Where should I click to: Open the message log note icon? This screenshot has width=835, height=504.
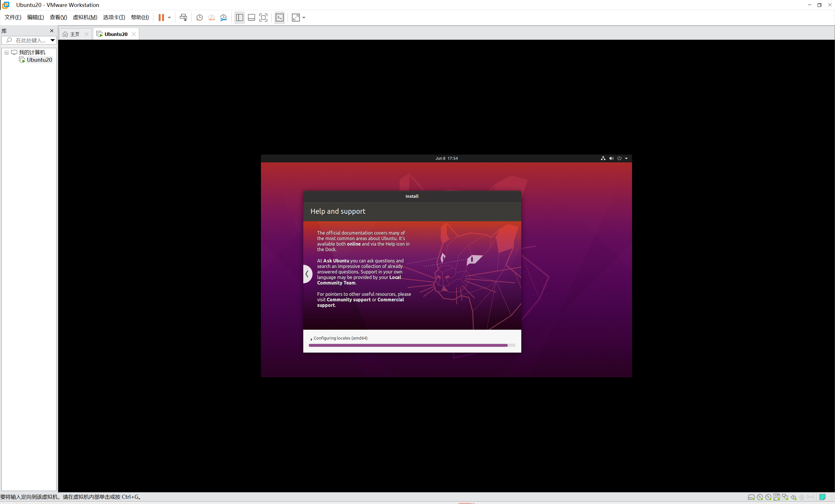pos(822,497)
